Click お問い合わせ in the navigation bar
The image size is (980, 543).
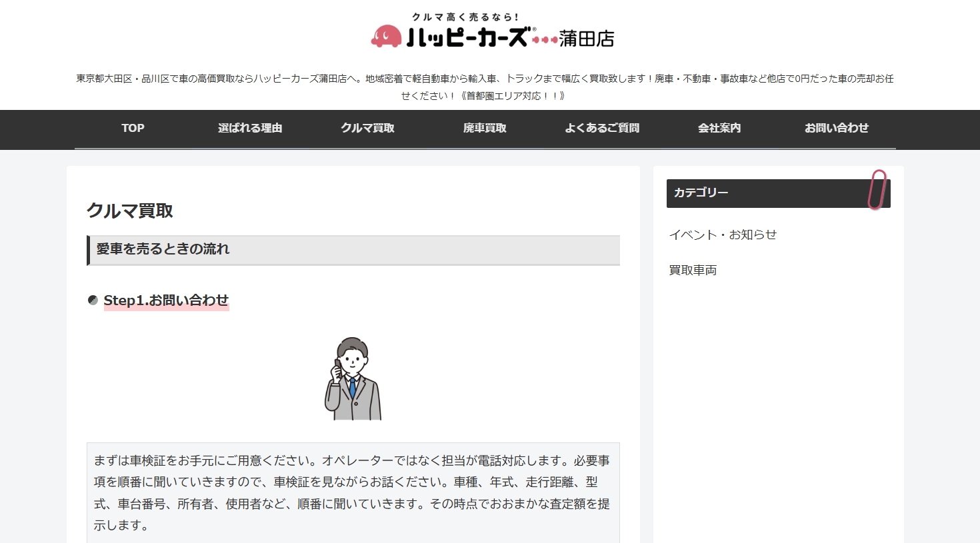[837, 129]
